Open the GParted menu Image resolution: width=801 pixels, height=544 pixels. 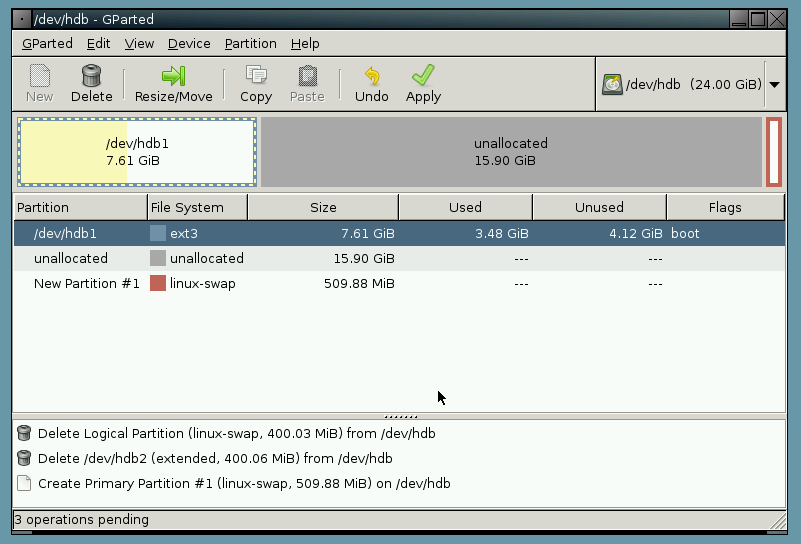coord(47,43)
